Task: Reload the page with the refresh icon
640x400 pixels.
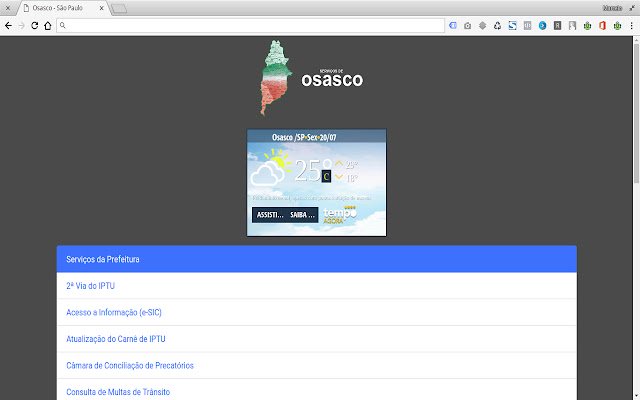Action: click(x=35, y=26)
